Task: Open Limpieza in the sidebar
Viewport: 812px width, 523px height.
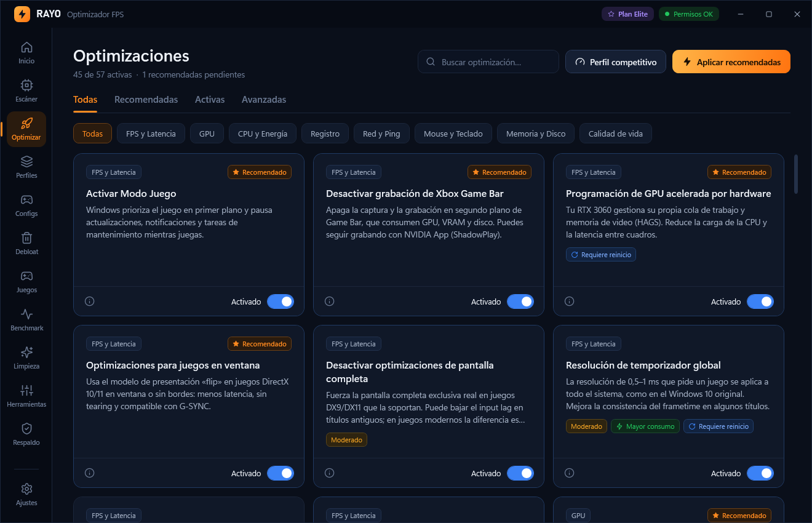Action: click(x=26, y=358)
